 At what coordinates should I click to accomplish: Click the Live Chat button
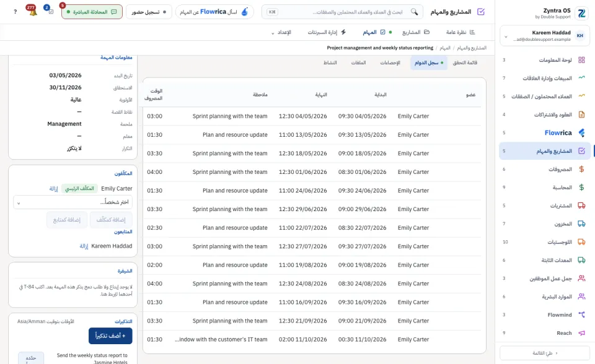coord(92,12)
